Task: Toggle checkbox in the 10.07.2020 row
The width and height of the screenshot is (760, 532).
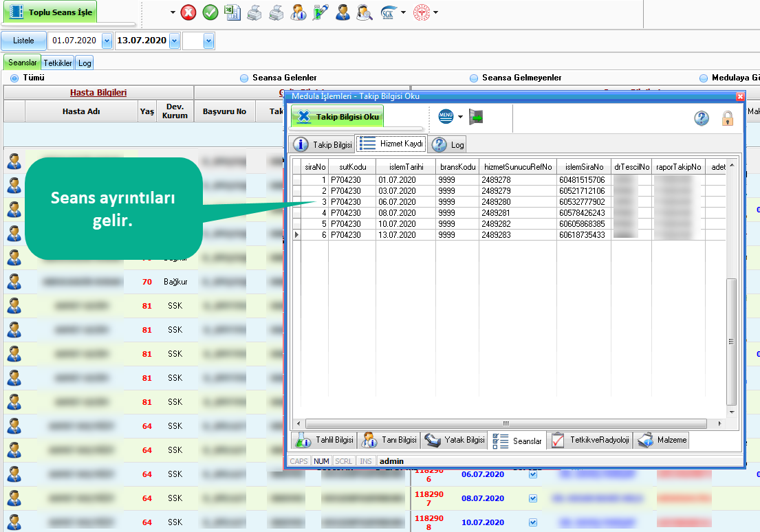Action: click(533, 522)
